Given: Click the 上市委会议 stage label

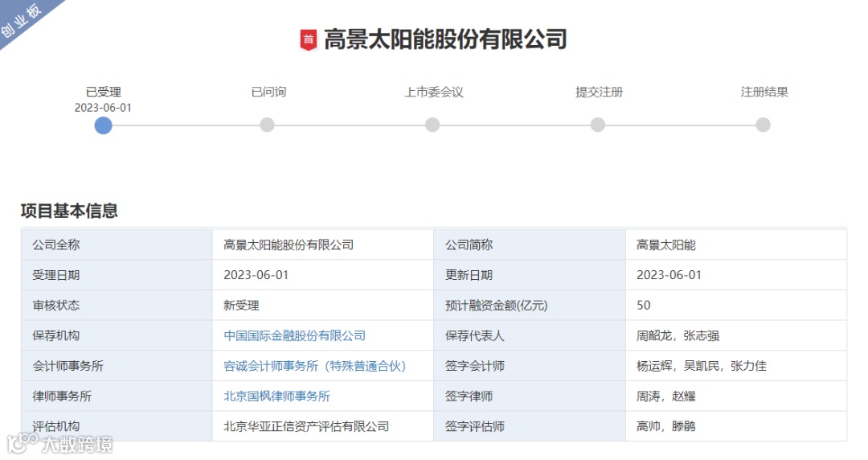Looking at the screenshot, I should [x=434, y=92].
